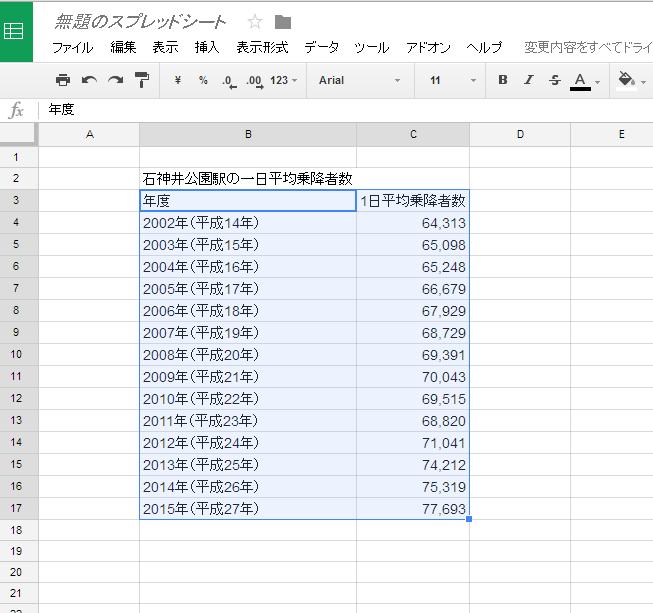The height and width of the screenshot is (613, 653).
Task: Click the select-all corner box
Action: [x=18, y=135]
